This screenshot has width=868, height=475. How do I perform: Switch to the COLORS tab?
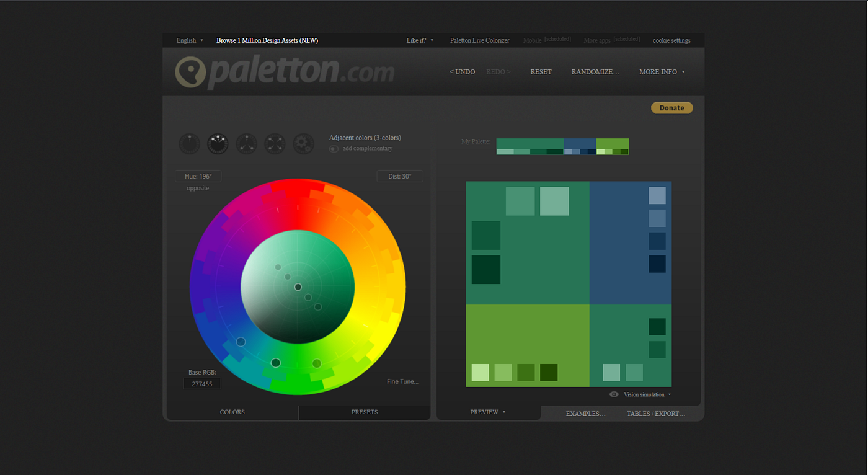pos(232,412)
